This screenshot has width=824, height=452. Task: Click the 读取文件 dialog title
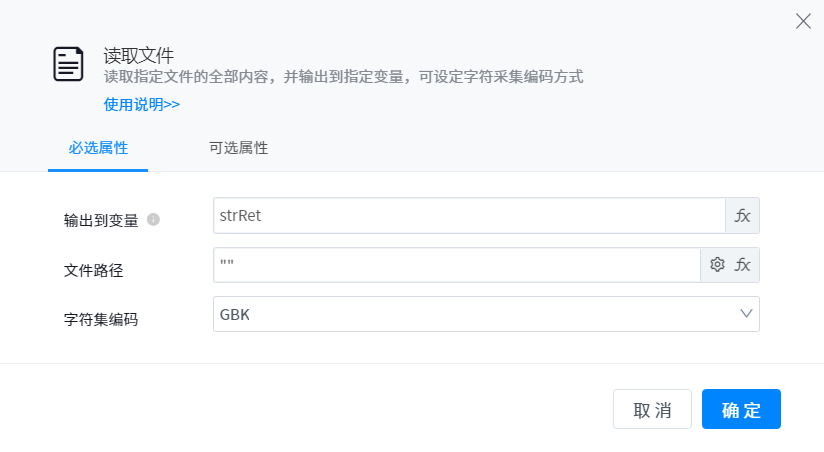pyautogui.click(x=139, y=54)
